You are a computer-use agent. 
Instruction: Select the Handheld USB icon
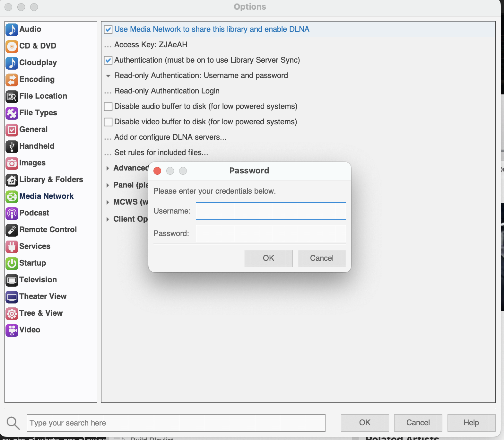[x=12, y=146]
